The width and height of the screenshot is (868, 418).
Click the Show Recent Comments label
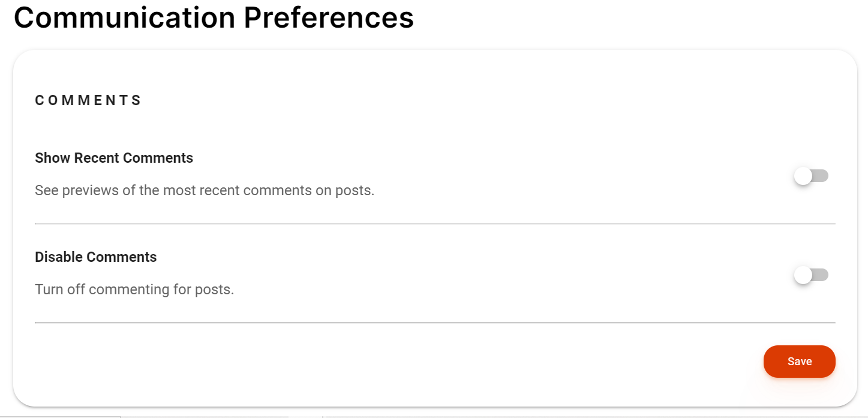[x=114, y=158]
